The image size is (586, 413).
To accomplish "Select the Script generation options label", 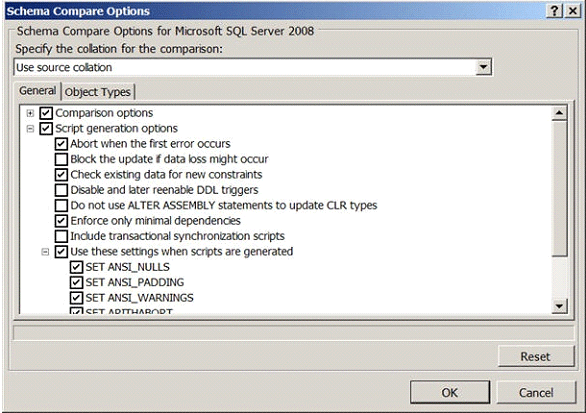I will click(x=117, y=129).
